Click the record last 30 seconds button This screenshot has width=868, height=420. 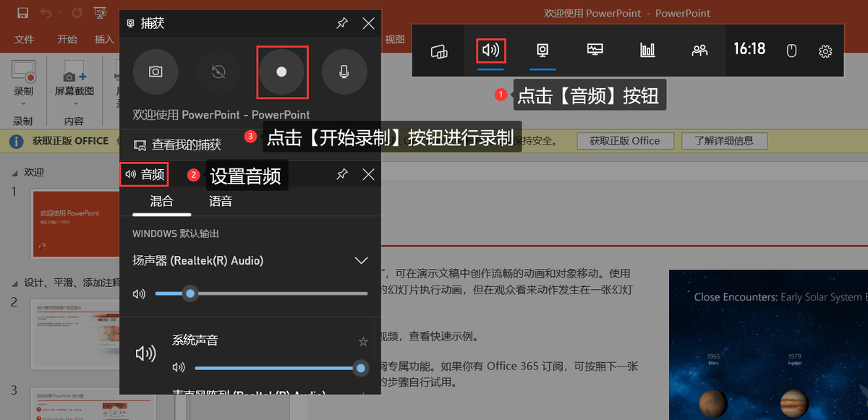tap(218, 72)
